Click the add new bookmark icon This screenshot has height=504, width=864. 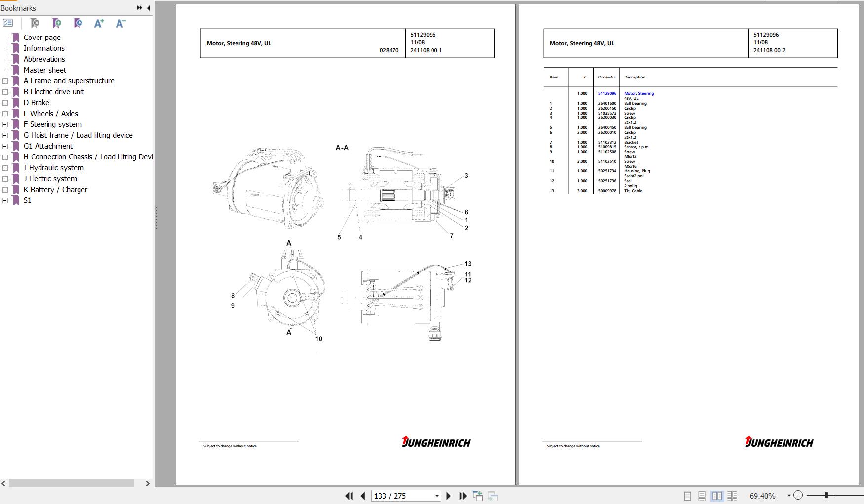pos(57,23)
